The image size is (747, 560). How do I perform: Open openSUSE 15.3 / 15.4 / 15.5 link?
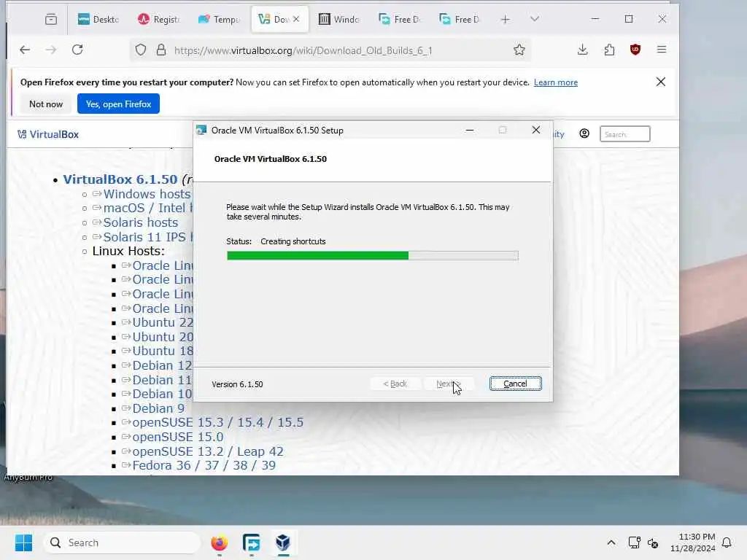217,422
